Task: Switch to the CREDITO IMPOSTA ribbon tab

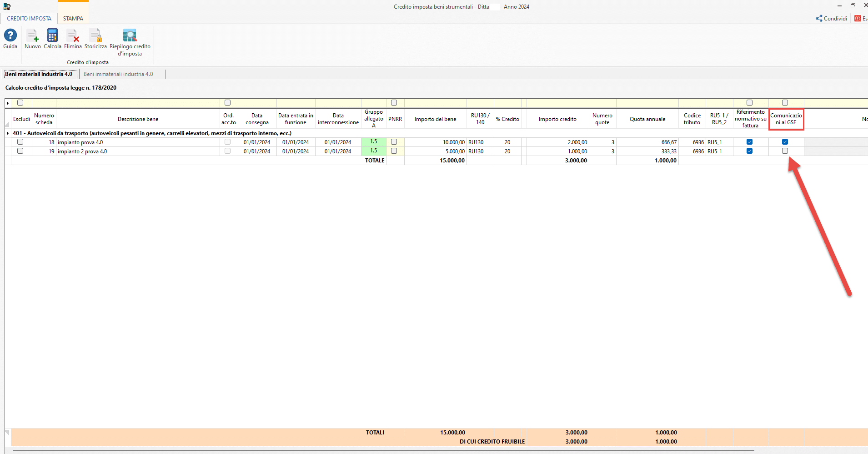Action: tap(29, 19)
